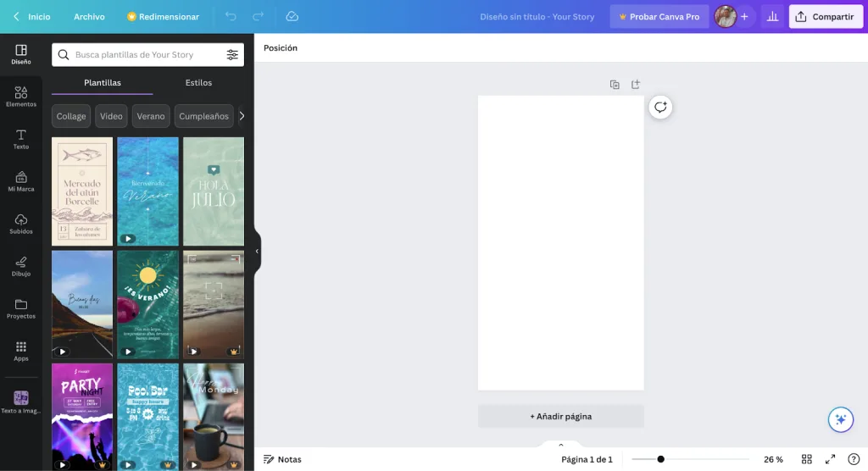868x471 pixels.
Task: Open the Notas panel
Action: coord(282,459)
